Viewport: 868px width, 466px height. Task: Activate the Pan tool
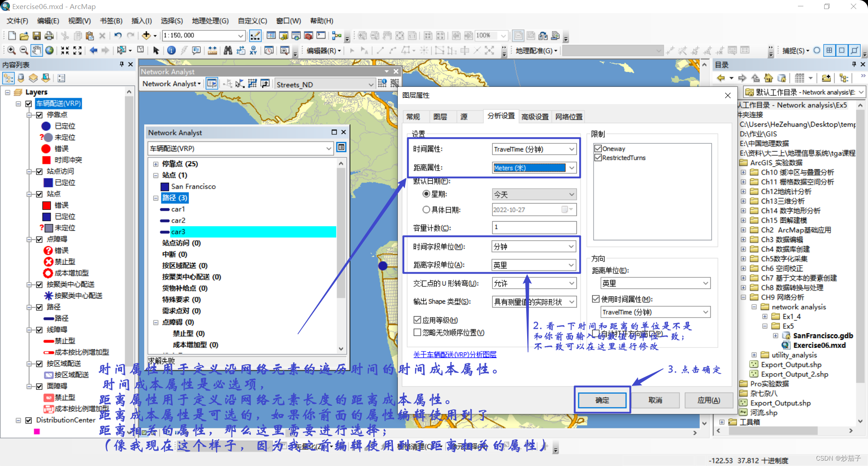point(37,50)
